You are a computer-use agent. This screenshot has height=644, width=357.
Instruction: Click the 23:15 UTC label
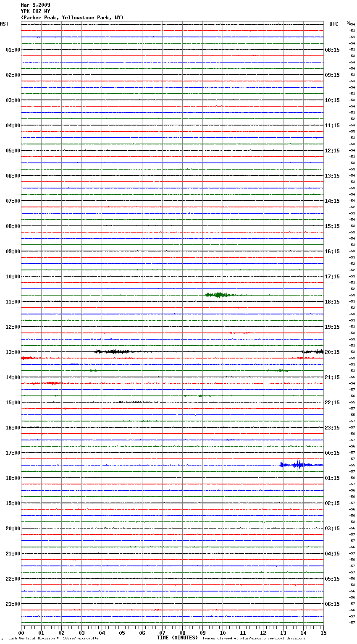pyautogui.click(x=332, y=428)
